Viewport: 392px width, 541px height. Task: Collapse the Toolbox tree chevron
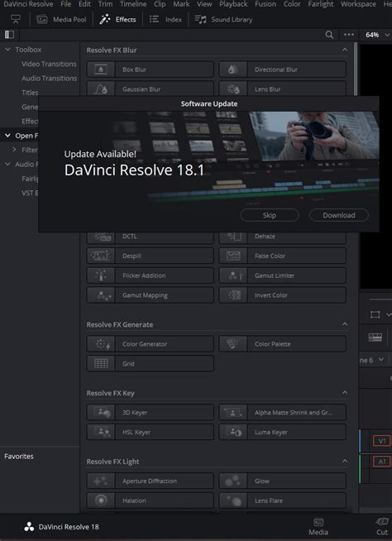pos(7,50)
